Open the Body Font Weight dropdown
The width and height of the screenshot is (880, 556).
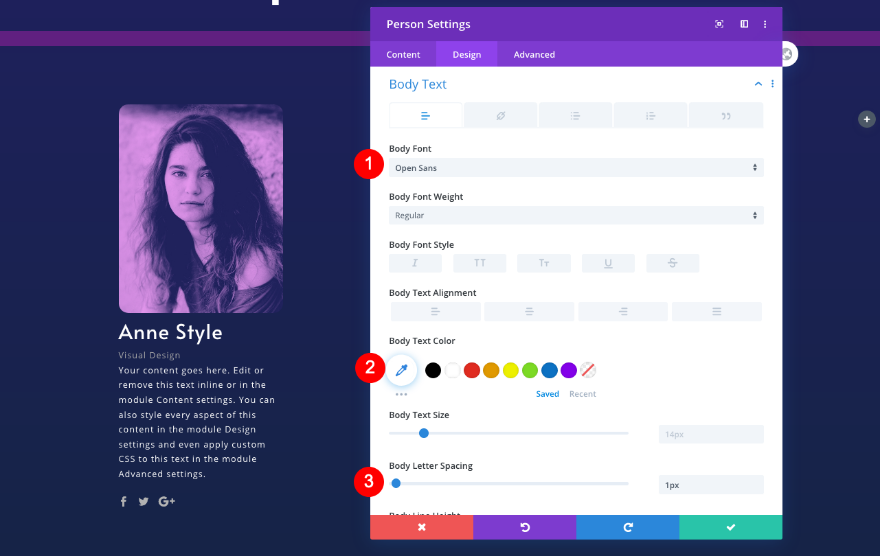pos(576,215)
